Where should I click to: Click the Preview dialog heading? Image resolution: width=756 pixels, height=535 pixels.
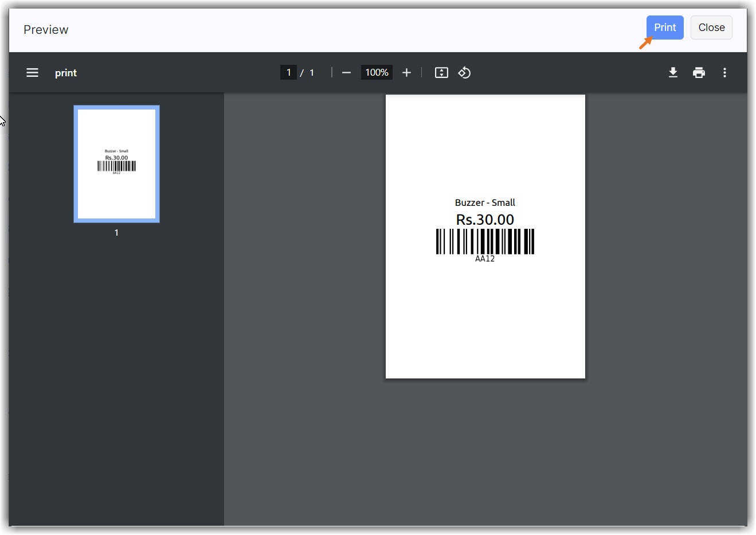point(46,30)
